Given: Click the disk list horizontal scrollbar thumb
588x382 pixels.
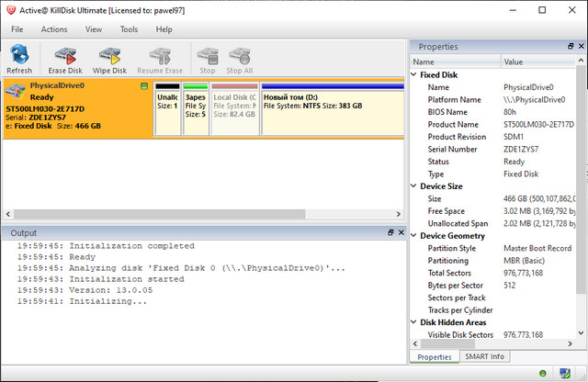Looking at the screenshot, I should tap(159, 214).
